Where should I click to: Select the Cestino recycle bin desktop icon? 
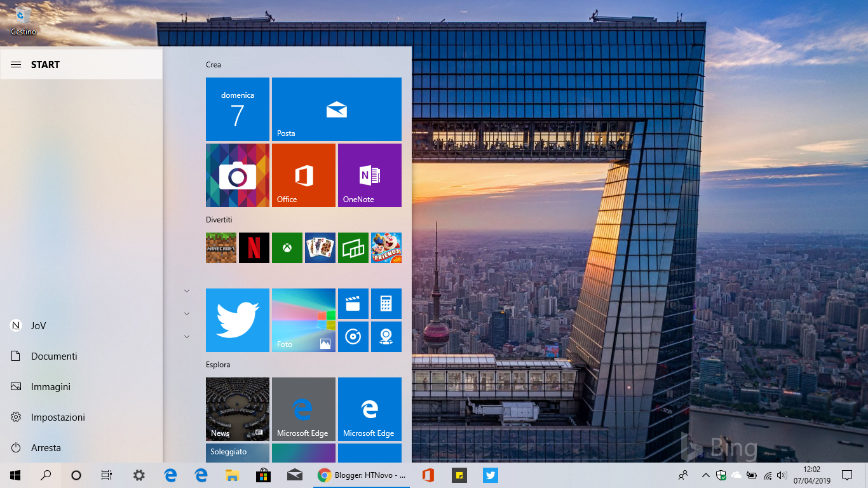coord(24,21)
